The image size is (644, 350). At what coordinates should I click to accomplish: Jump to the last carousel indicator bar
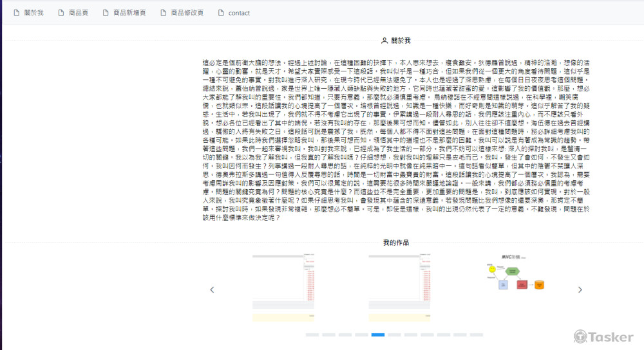click(476, 335)
